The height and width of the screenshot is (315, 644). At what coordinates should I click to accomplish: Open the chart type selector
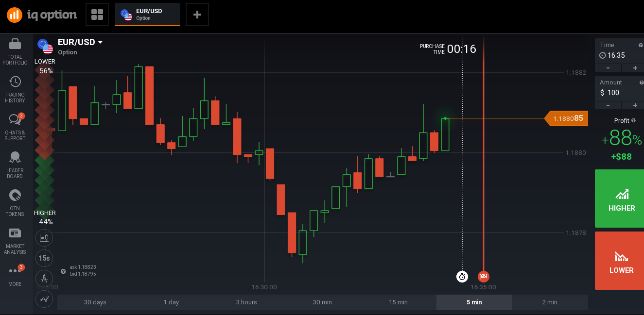tap(44, 238)
